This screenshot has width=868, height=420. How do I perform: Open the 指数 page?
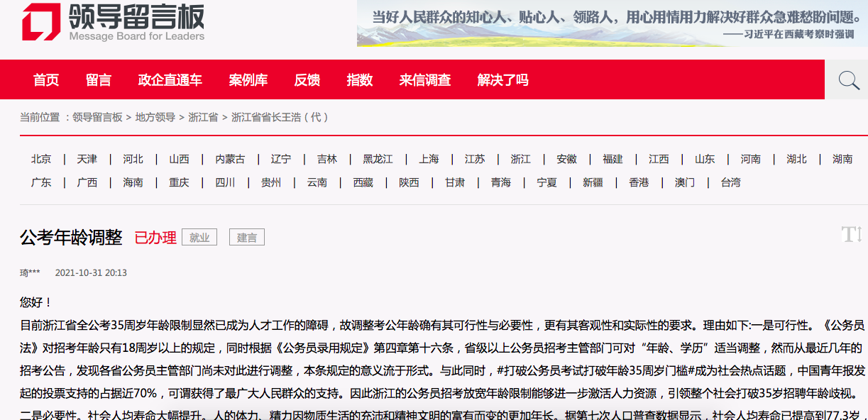[359, 79]
